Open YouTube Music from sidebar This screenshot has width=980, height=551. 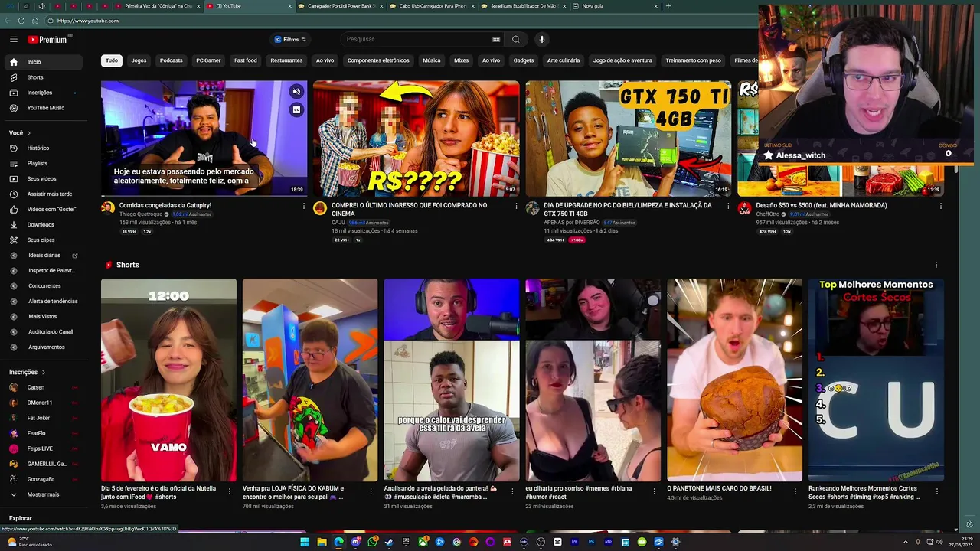point(43,108)
